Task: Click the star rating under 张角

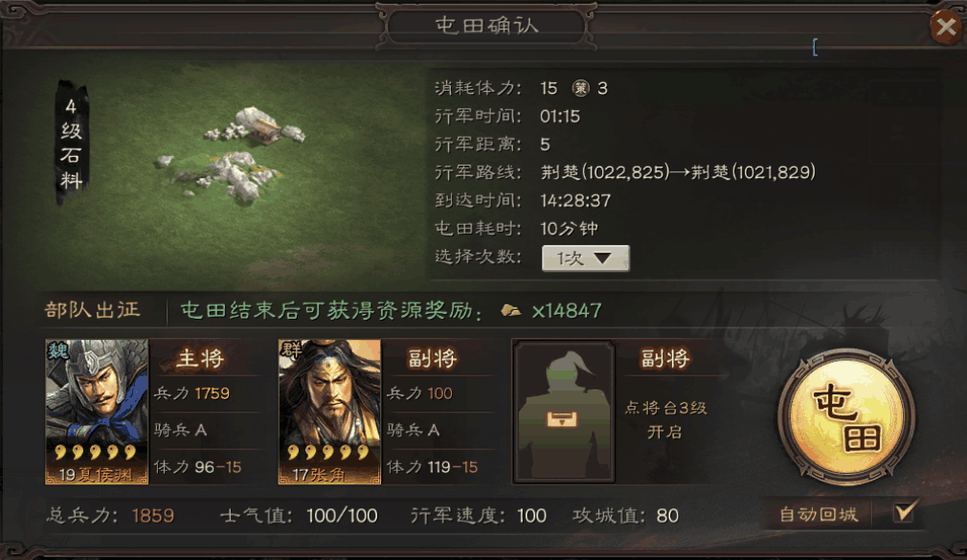Action: tap(328, 453)
